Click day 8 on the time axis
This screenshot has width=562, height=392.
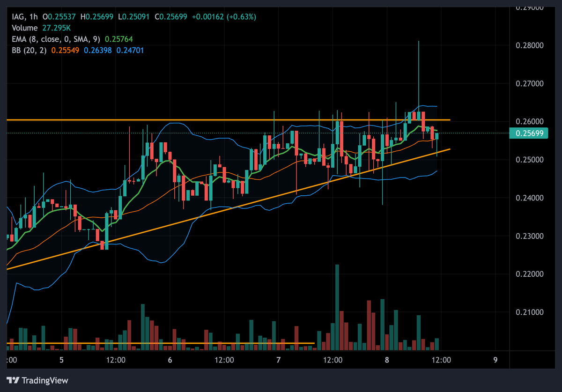coord(387,360)
